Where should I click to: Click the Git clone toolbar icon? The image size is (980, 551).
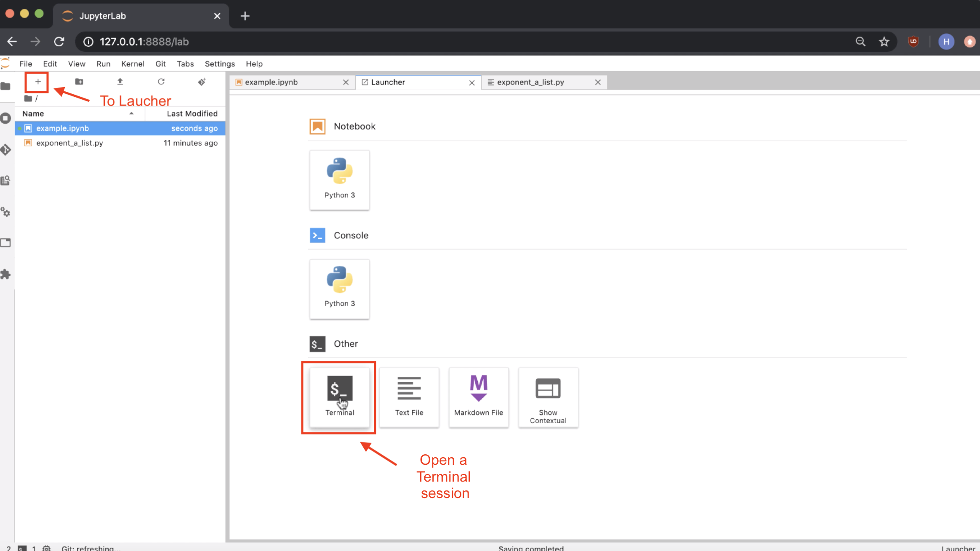click(x=202, y=82)
